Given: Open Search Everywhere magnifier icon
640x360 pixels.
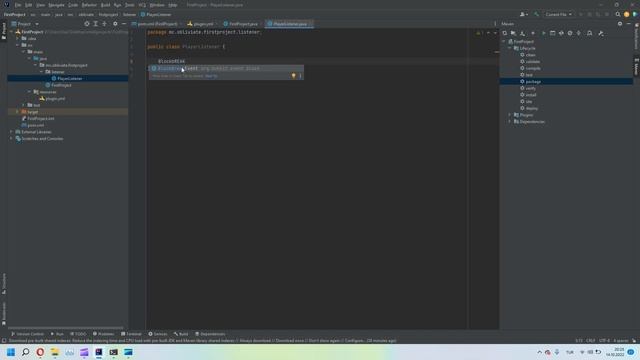Looking at the screenshot, I should 618,14.
